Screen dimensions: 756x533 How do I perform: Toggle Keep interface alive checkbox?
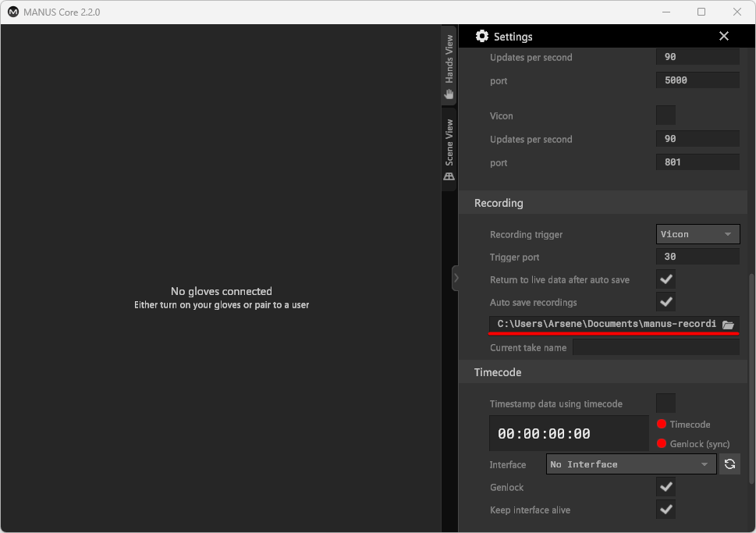665,510
